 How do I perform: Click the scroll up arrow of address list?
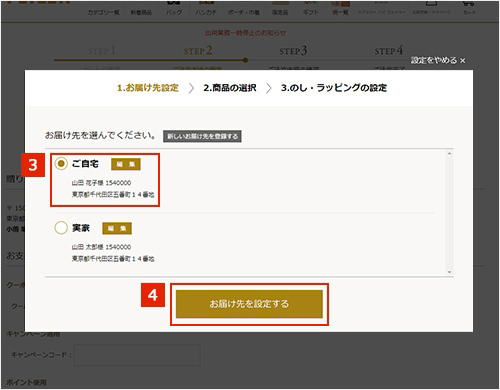pos(449,153)
